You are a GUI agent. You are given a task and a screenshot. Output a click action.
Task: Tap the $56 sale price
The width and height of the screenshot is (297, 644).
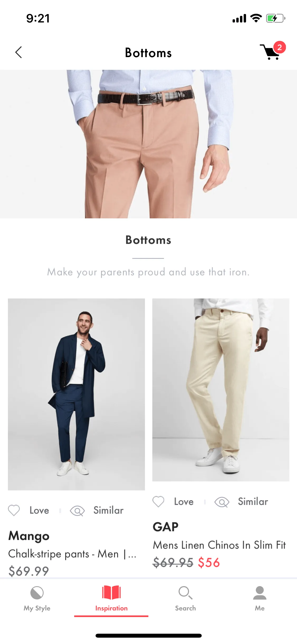[x=209, y=562]
